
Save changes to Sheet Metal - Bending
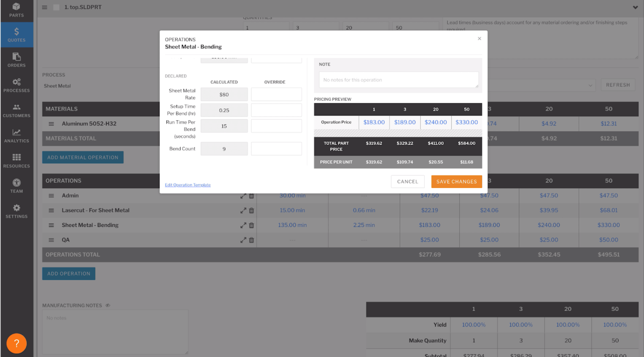(456, 181)
